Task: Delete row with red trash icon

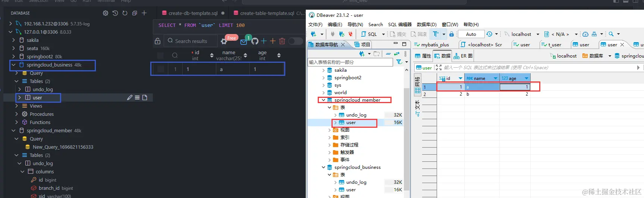Action: click(282, 41)
